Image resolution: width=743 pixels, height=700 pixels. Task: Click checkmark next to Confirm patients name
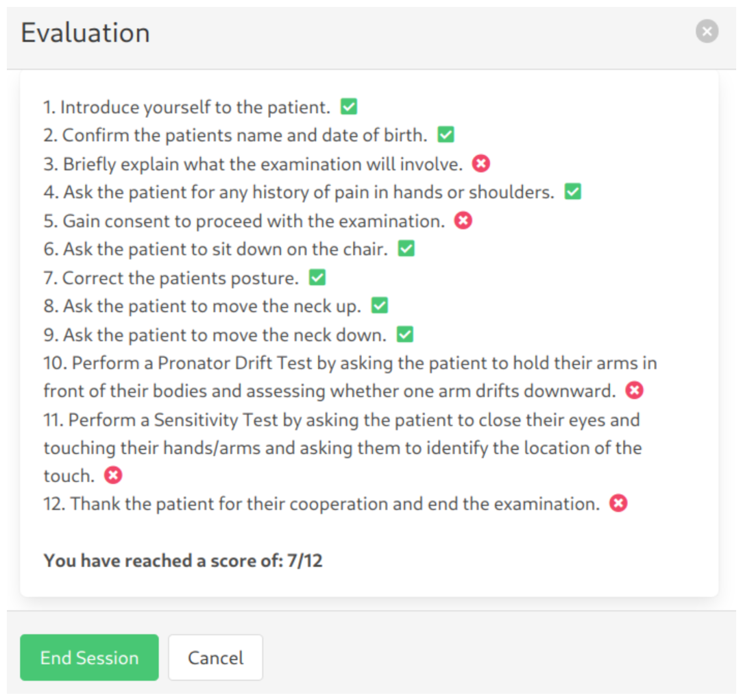click(446, 135)
